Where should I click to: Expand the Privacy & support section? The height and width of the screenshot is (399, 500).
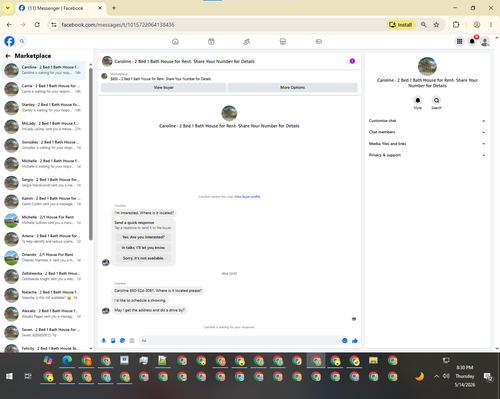coord(427,155)
